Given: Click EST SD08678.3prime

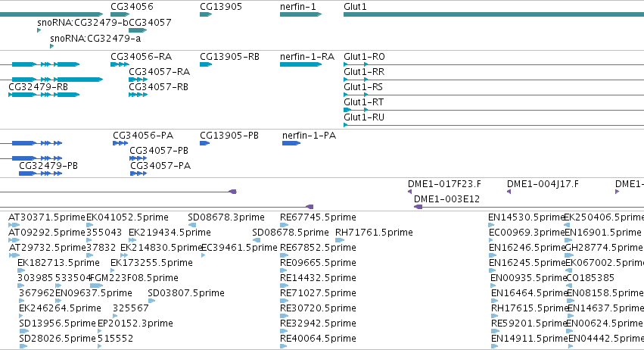Looking at the screenshot, I should [226, 217].
